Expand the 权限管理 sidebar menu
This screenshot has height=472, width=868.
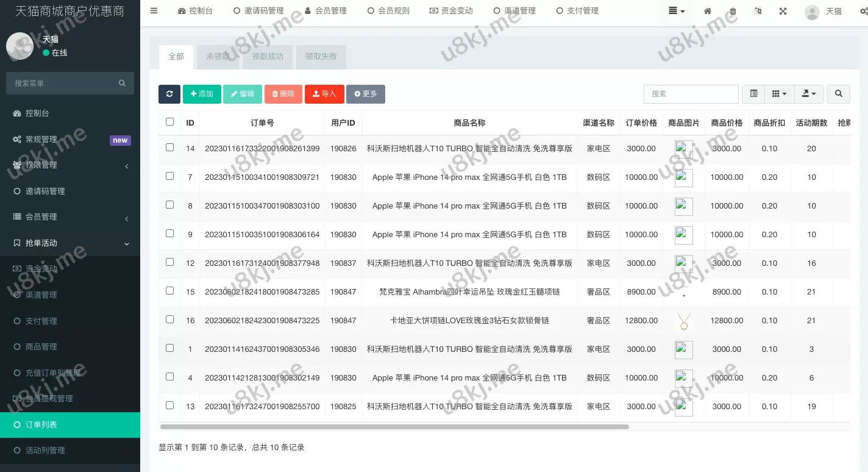point(70,165)
